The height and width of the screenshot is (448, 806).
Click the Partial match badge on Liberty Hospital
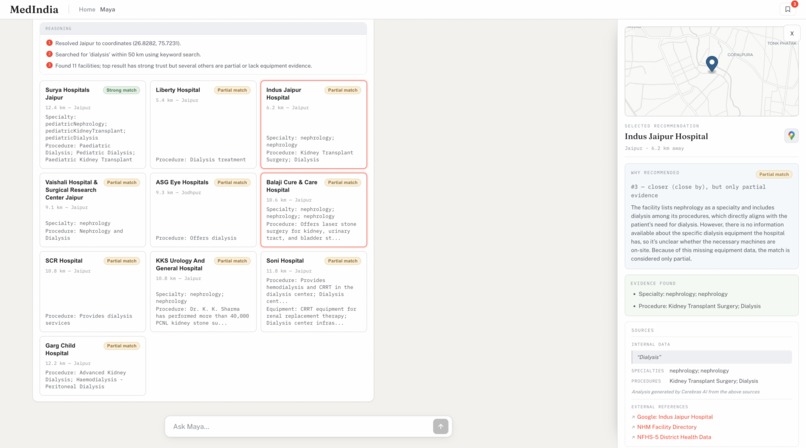tap(232, 90)
